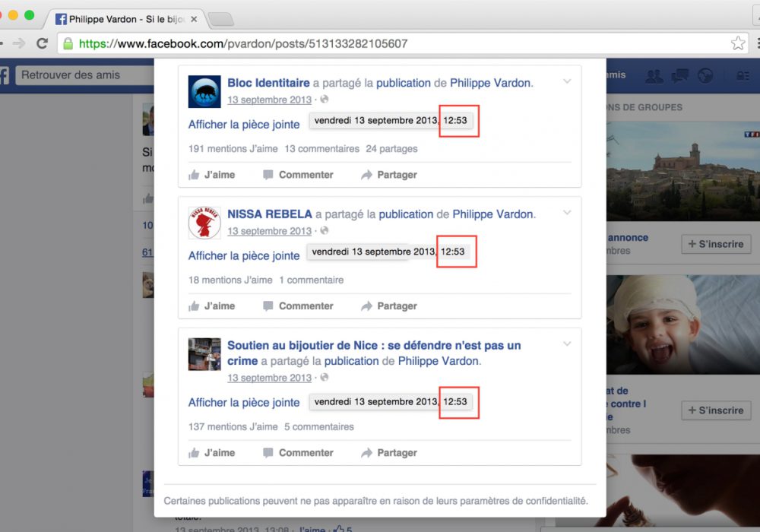The image size is (760, 532).
Task: Click Partager on the Soutien au bijoutier post
Action: 388,453
